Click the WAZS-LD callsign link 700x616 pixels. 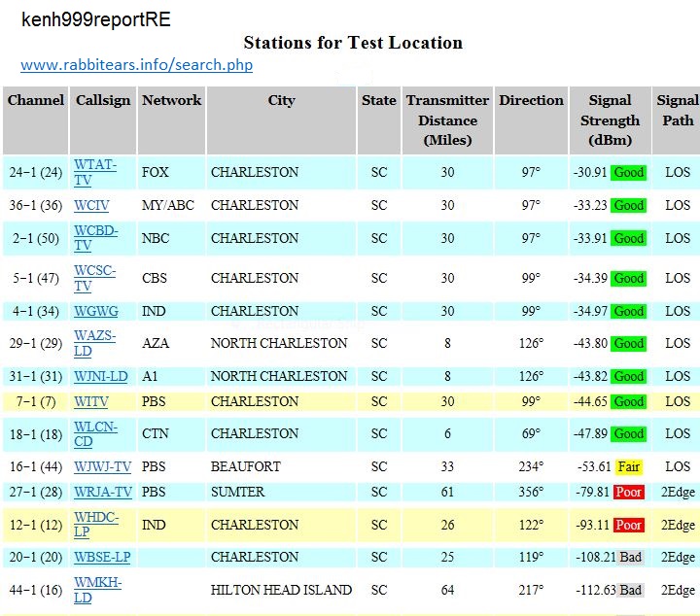95,343
